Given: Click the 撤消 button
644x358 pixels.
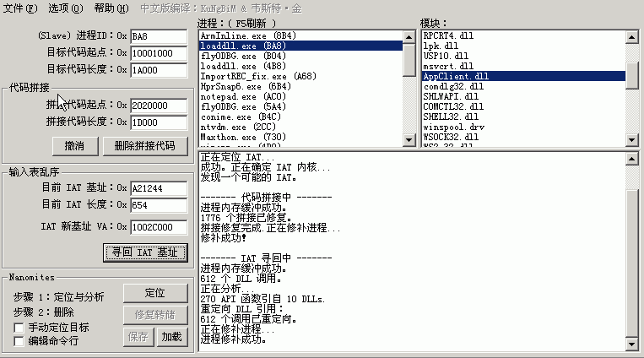Looking at the screenshot, I should point(74,146).
